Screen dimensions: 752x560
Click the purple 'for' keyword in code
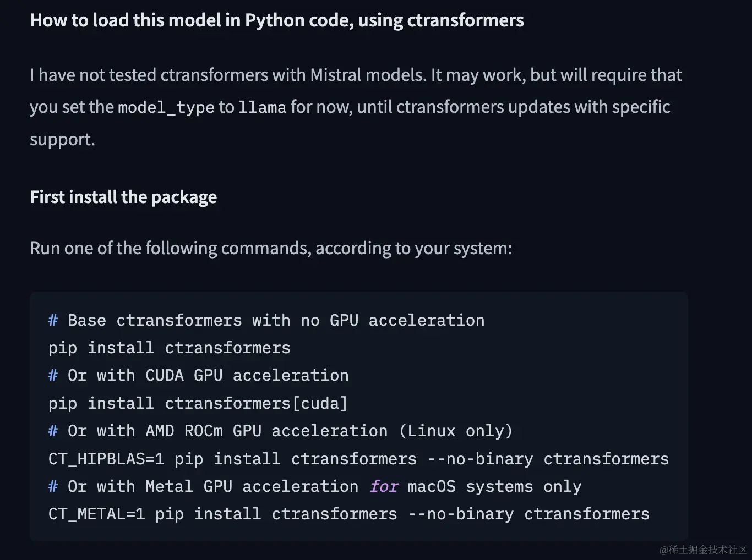point(384,486)
